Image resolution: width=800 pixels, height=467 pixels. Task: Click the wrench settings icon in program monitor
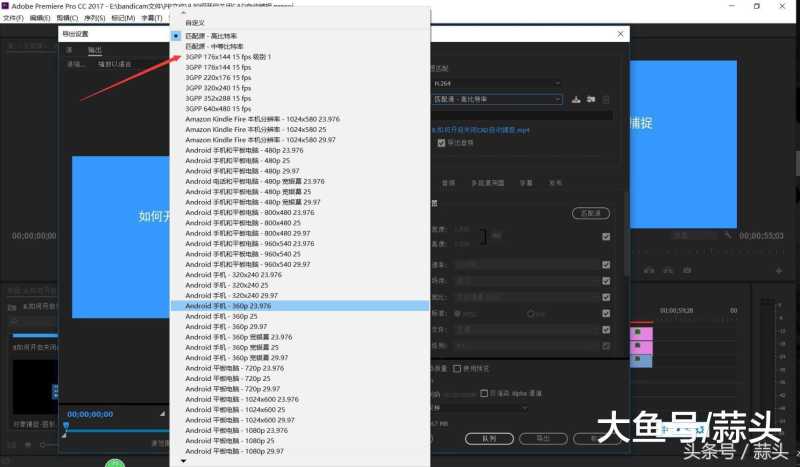[728, 235]
